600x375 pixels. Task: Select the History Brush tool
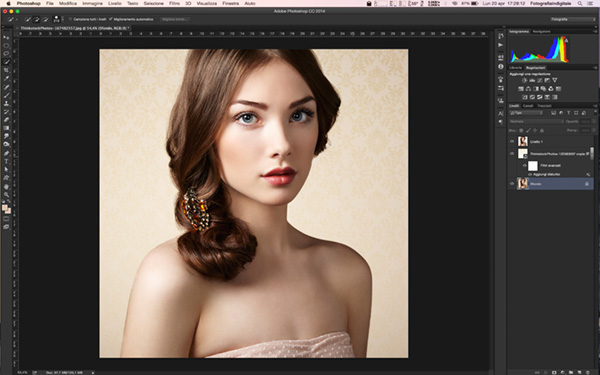click(7, 112)
